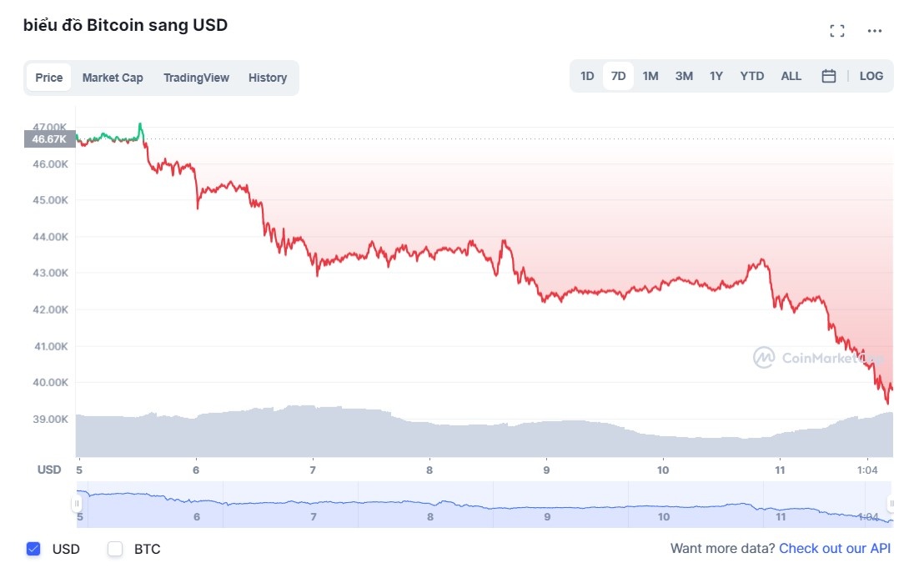Open the three-dot chart options menu
The image size is (924, 568).
tap(875, 32)
